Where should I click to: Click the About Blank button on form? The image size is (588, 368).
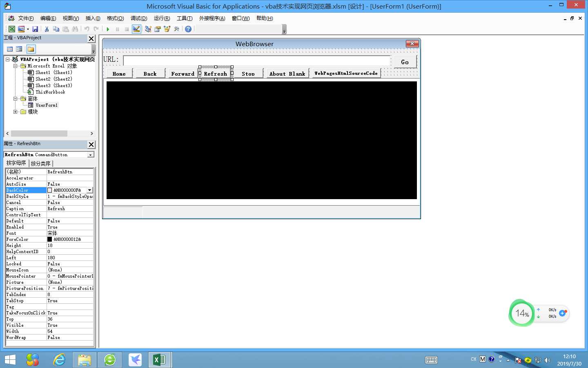[x=287, y=74]
